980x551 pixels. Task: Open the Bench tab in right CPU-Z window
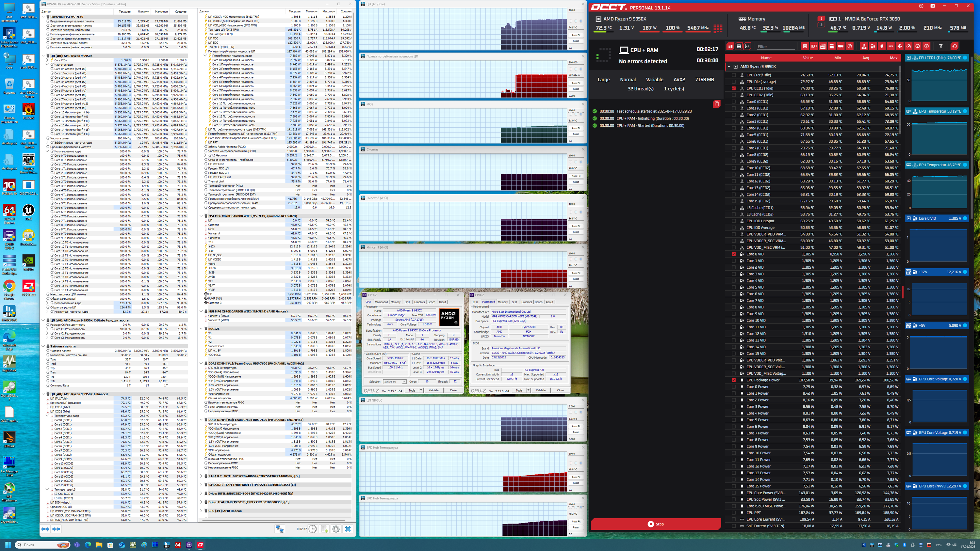tap(538, 302)
